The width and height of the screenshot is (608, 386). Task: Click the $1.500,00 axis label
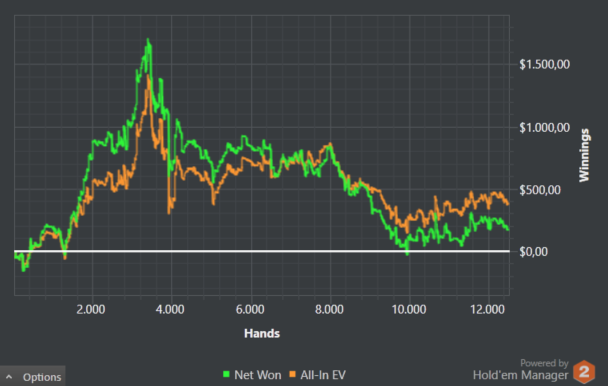tap(544, 64)
